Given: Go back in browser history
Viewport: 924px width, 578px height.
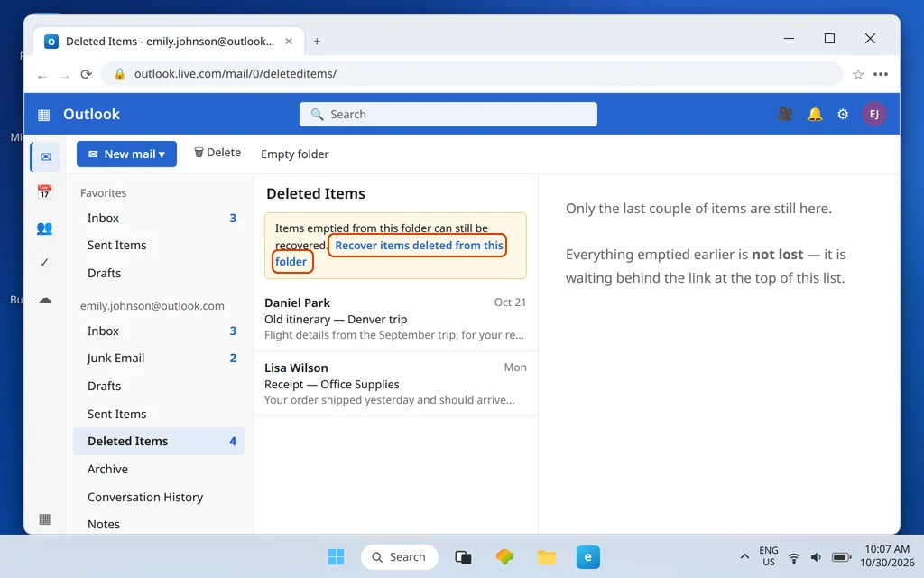Looking at the screenshot, I should (42, 76).
